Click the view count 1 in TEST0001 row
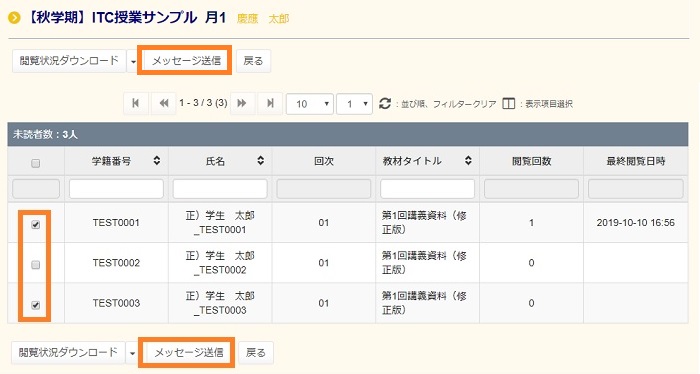Image resolution: width=700 pixels, height=374 pixels. click(x=531, y=223)
